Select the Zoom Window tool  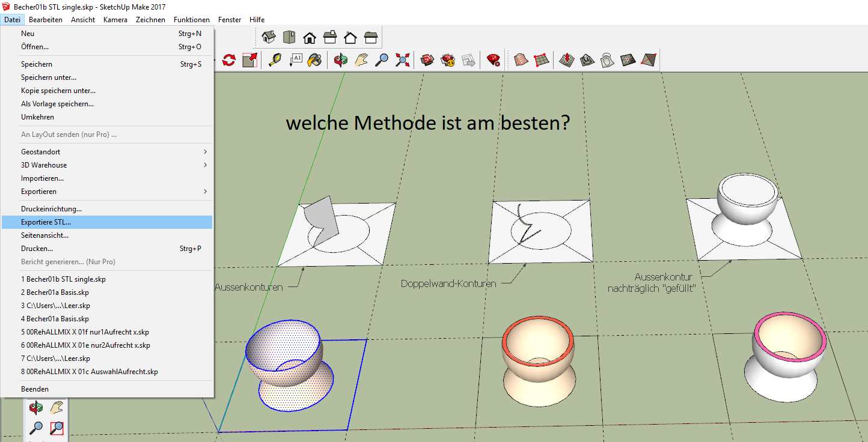coord(57,428)
